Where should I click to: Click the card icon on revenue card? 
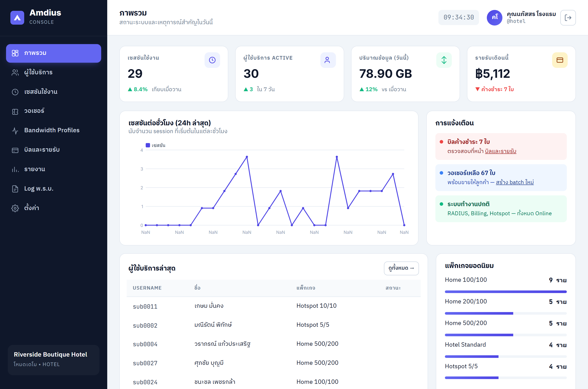(560, 60)
